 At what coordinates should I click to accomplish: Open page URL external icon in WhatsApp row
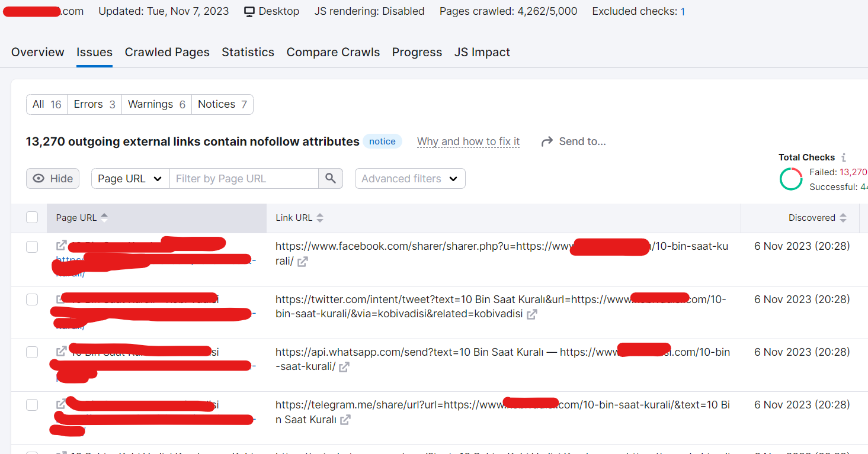pyautogui.click(x=61, y=352)
